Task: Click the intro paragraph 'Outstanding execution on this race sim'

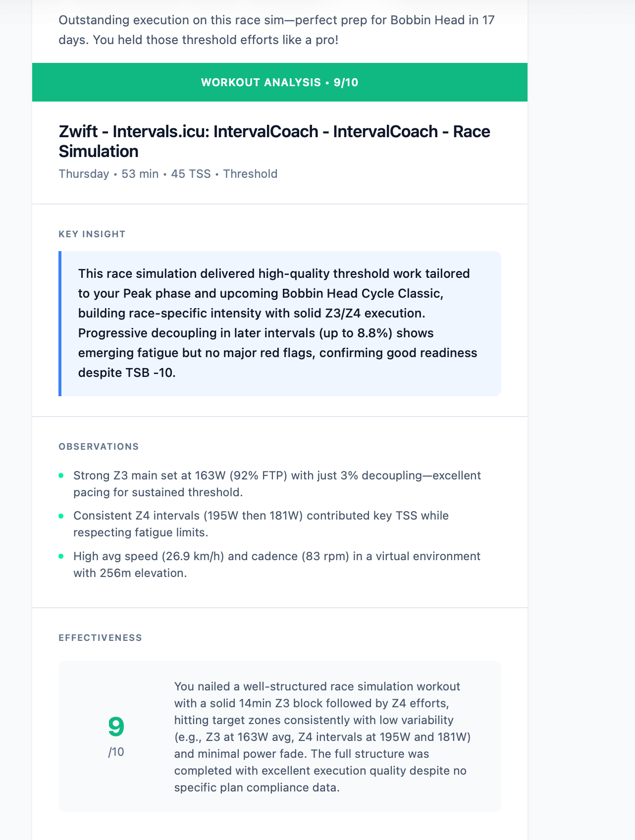Action: tap(276, 30)
